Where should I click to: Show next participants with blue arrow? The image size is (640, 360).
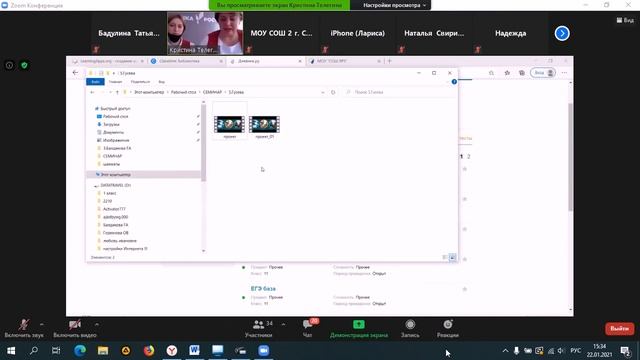[x=562, y=33]
